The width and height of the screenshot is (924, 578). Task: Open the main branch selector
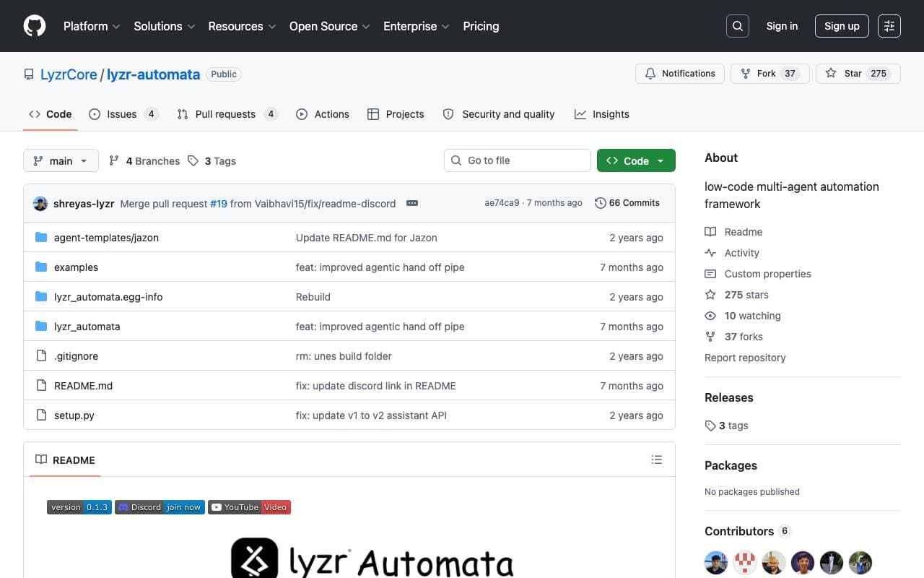pos(61,160)
